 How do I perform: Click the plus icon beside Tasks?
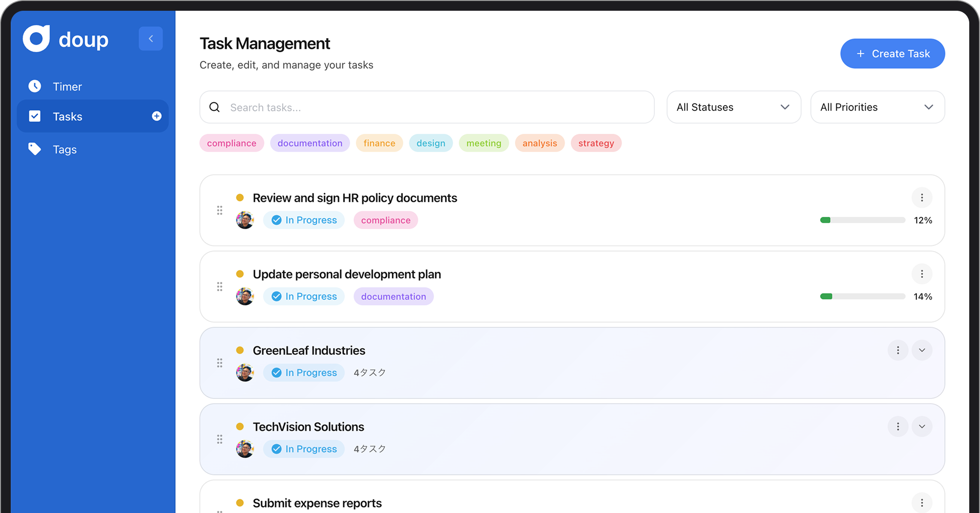point(156,116)
